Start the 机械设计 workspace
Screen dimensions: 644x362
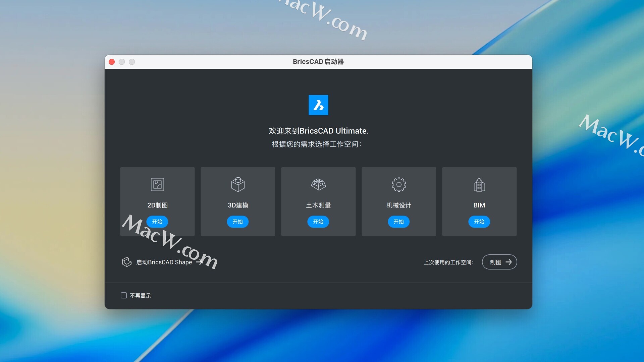(398, 222)
